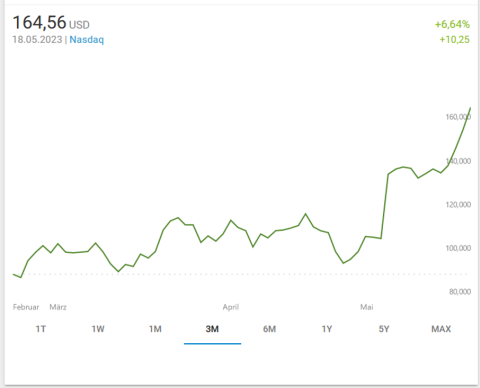Switch chart to 6M range
Viewport: 480px width, 388px height.
(x=269, y=329)
